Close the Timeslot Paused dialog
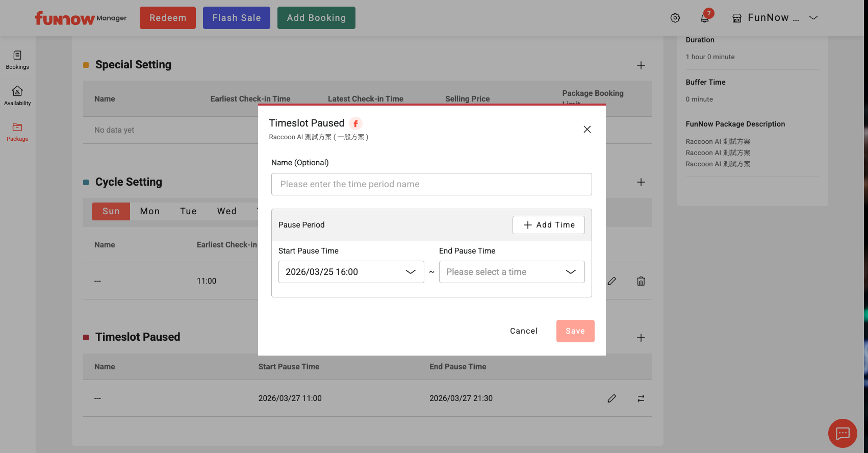Viewport: 868px width, 453px height. pyautogui.click(x=587, y=130)
